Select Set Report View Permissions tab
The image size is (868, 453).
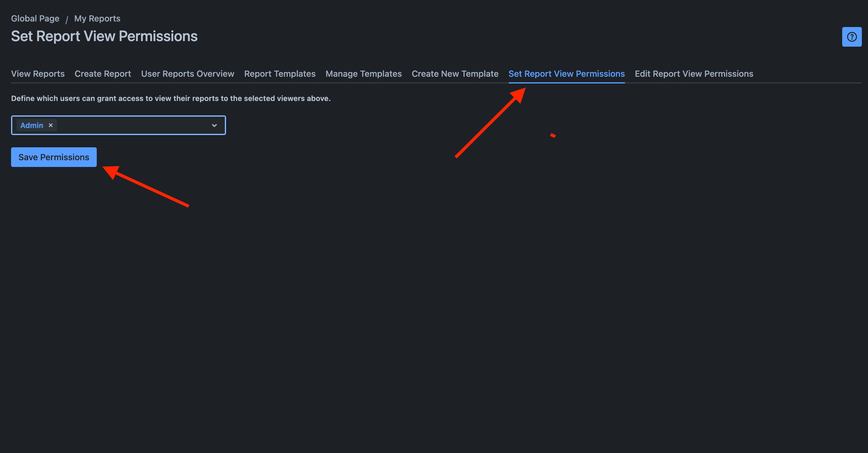pyautogui.click(x=566, y=74)
